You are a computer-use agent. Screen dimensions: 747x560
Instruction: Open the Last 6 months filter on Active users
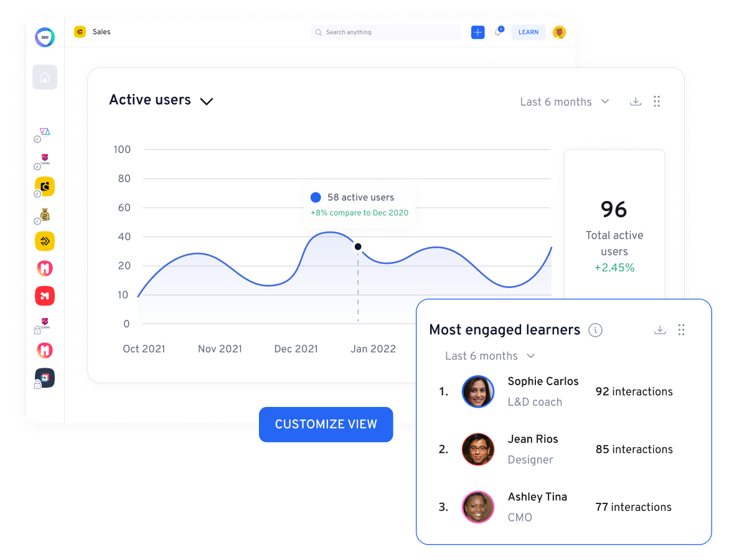pyautogui.click(x=563, y=101)
